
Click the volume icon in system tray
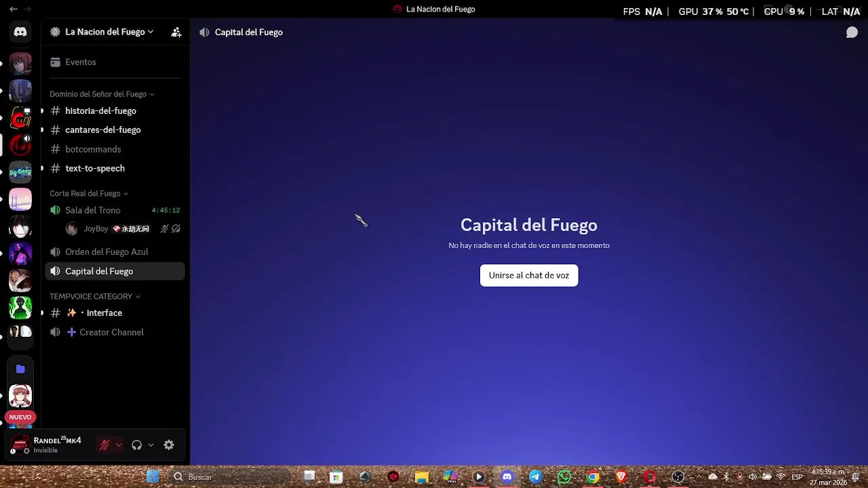click(753, 477)
